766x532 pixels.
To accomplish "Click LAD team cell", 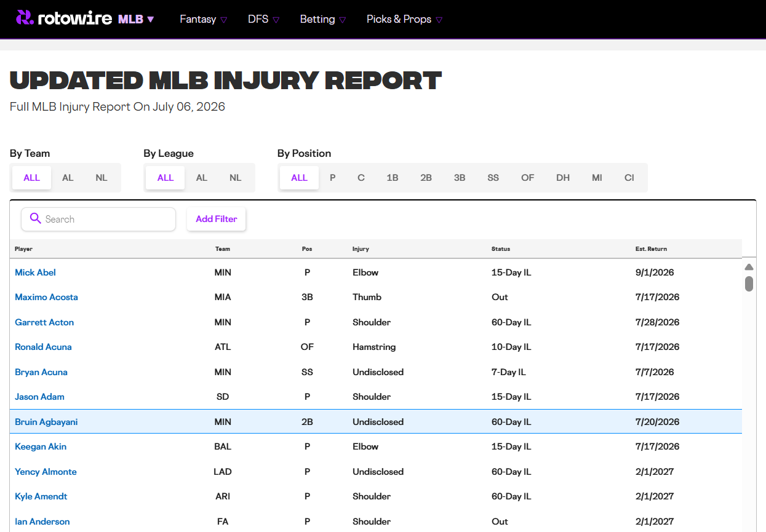I will click(x=223, y=472).
